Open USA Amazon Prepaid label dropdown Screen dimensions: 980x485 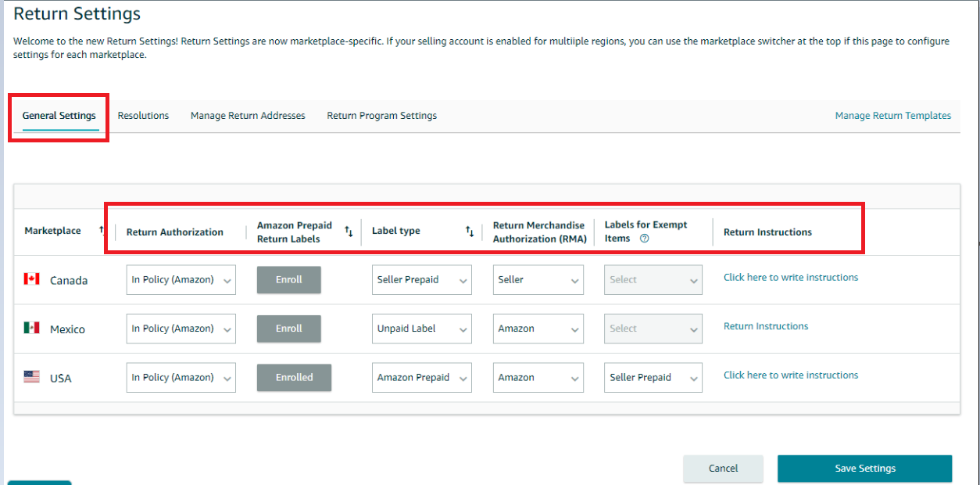tap(422, 377)
